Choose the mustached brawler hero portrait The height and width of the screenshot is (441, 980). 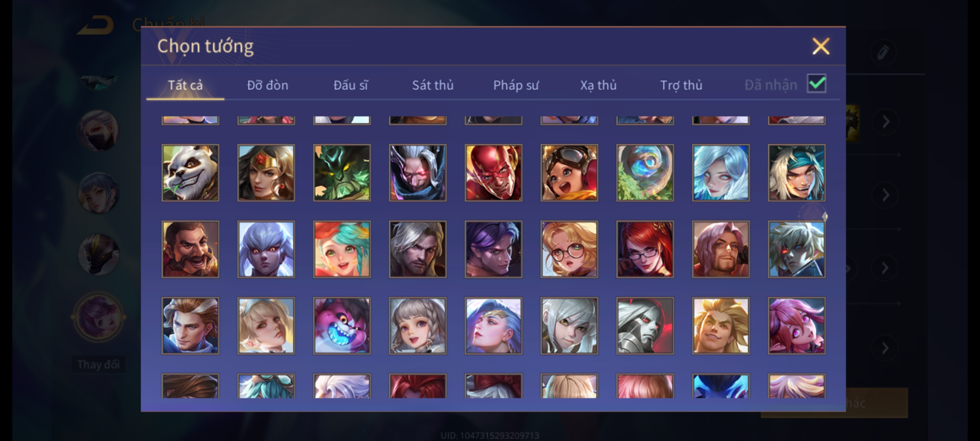190,249
